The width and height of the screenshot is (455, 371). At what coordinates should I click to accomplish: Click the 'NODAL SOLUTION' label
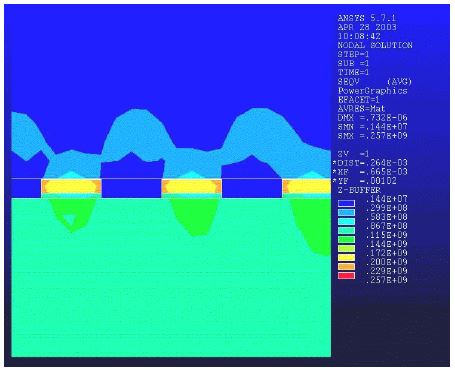375,45
